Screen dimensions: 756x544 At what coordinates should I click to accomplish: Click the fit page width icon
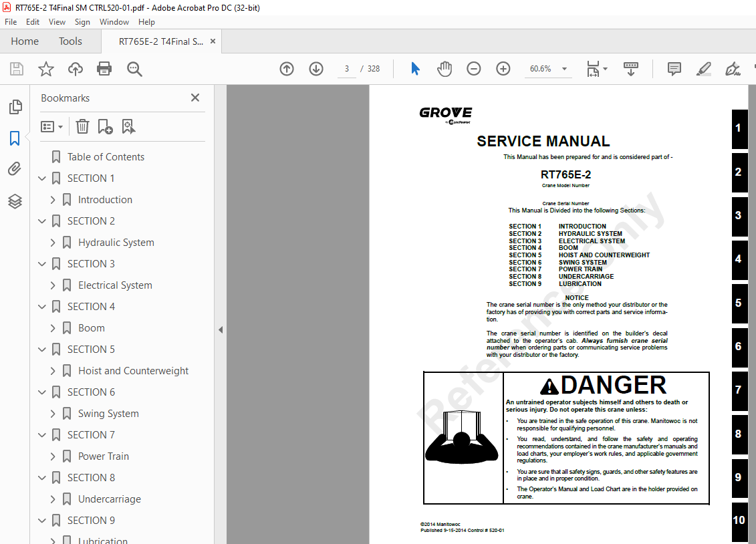593,69
